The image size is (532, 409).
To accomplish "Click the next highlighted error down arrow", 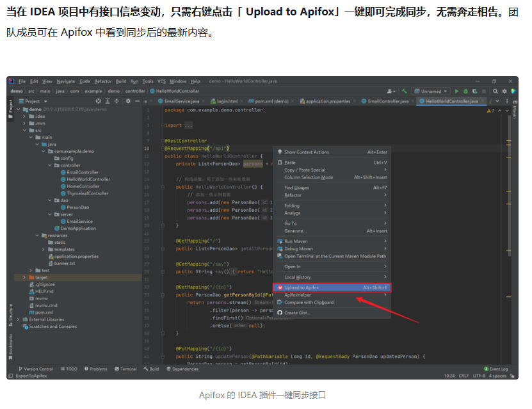I will point(507,111).
